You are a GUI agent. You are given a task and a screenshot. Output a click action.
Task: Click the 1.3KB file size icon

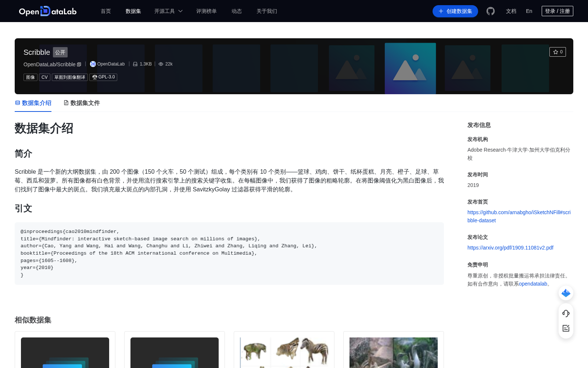pyautogui.click(x=135, y=64)
